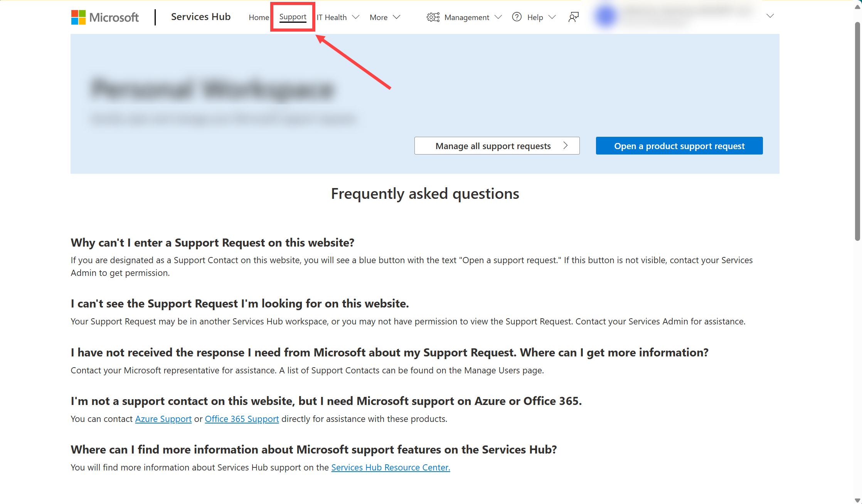The height and width of the screenshot is (504, 862).
Task: Click the Help question mark icon
Action: 516,17
